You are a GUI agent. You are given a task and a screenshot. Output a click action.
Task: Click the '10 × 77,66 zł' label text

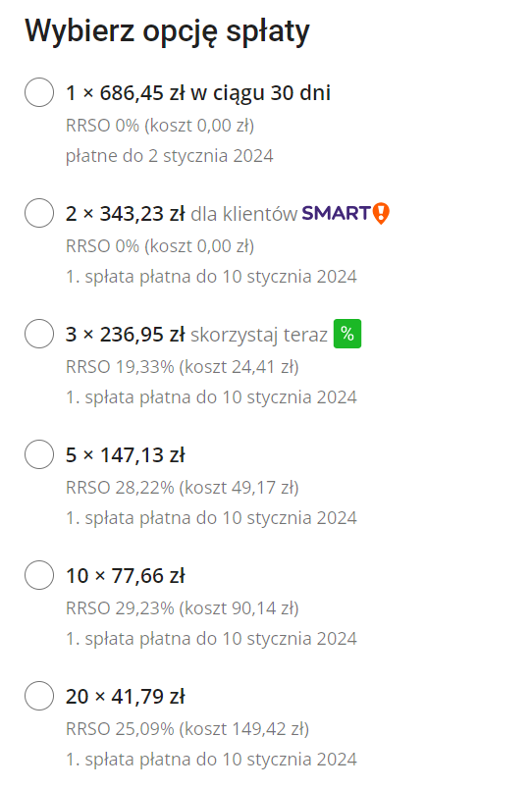[x=125, y=575]
